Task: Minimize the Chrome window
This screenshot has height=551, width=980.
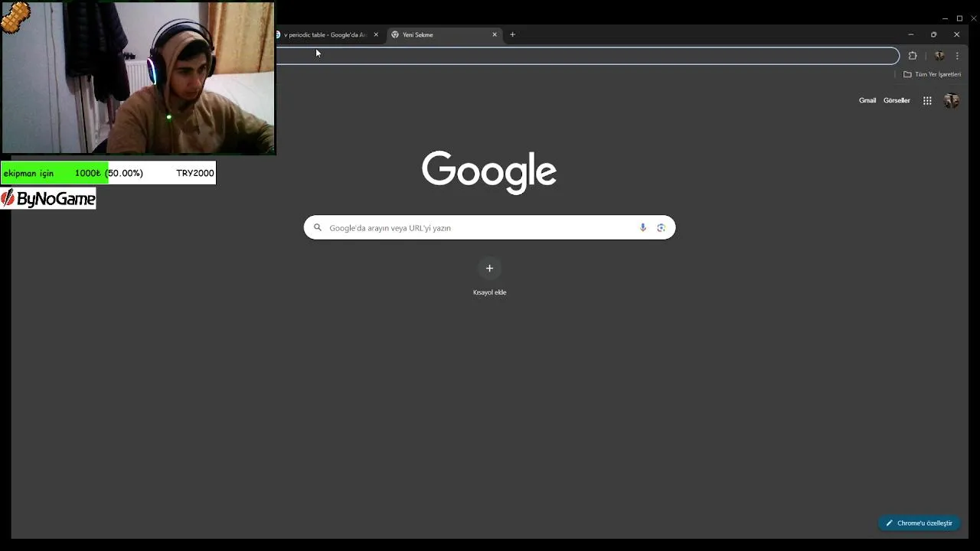Action: click(910, 34)
